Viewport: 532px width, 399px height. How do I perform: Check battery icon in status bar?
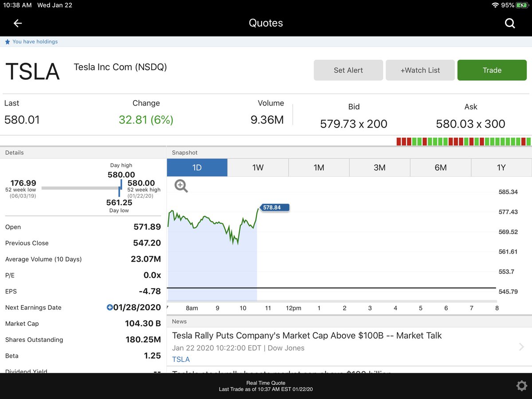click(x=522, y=5)
